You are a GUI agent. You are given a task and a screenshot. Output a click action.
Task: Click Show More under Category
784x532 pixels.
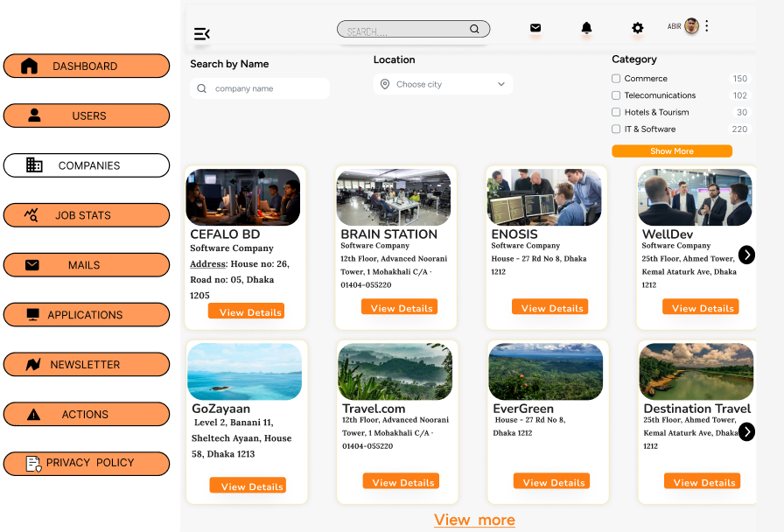coord(672,151)
